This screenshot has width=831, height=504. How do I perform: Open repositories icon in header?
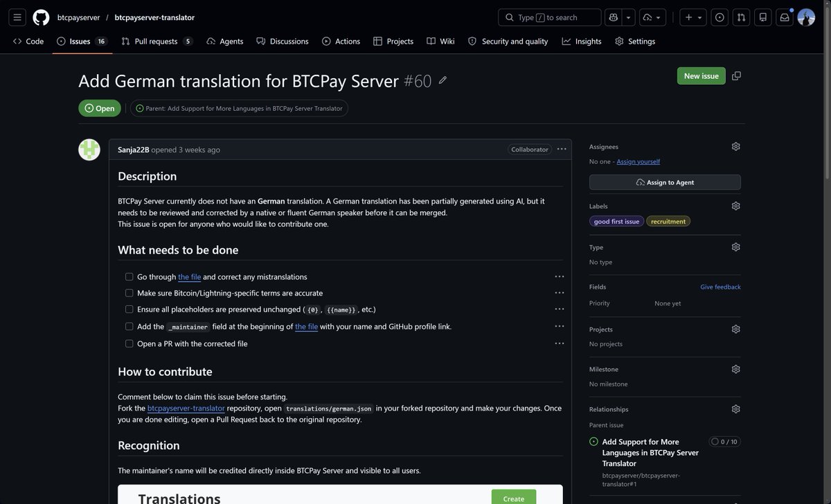pyautogui.click(x=763, y=17)
